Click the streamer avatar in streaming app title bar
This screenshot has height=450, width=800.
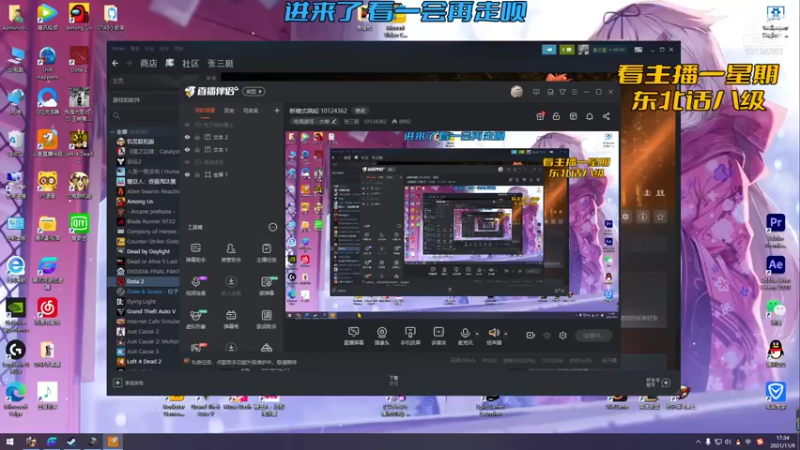[516, 92]
